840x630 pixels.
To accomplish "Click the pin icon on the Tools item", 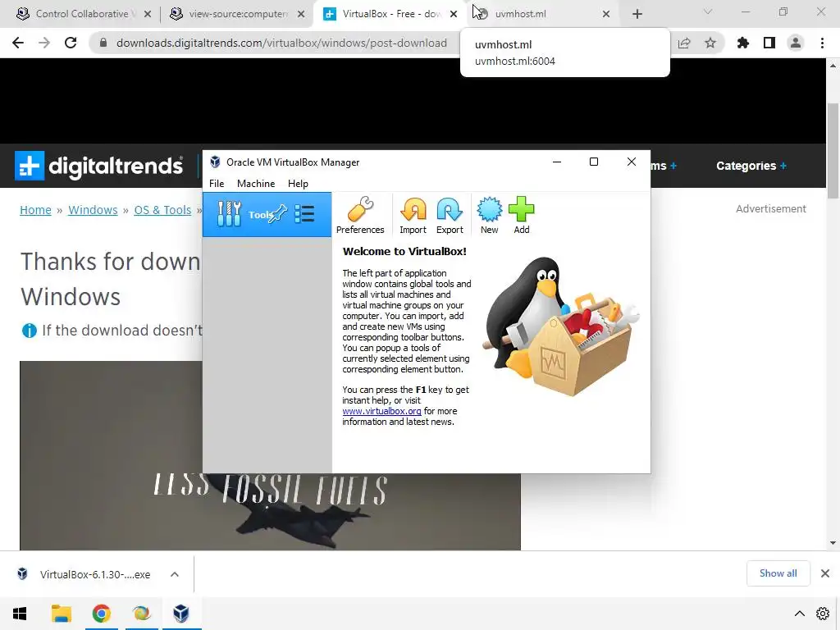I will [x=279, y=214].
